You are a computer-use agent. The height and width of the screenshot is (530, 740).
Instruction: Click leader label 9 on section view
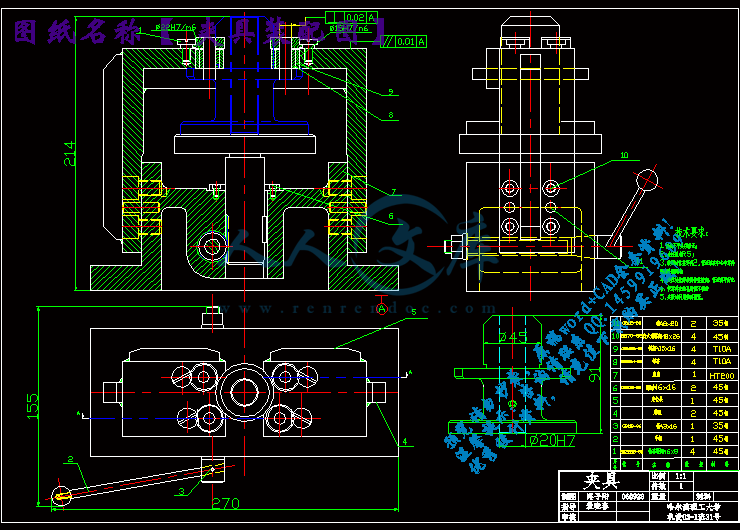click(x=391, y=92)
